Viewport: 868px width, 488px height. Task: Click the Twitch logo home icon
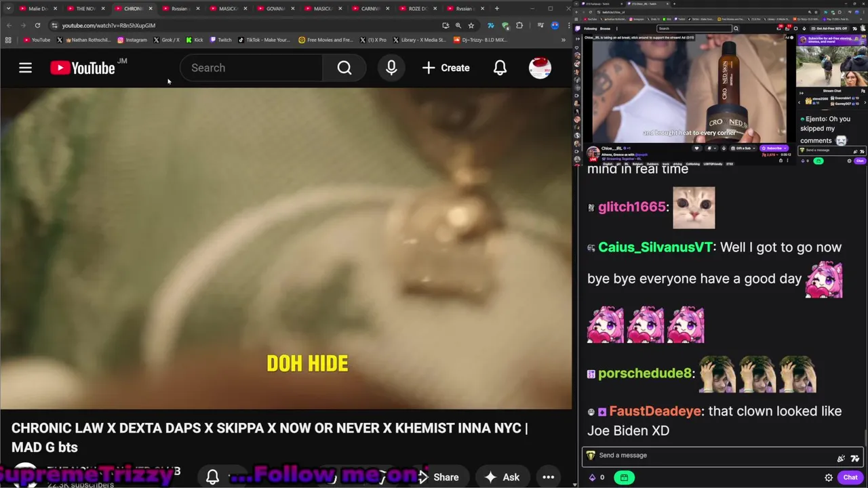click(x=578, y=28)
